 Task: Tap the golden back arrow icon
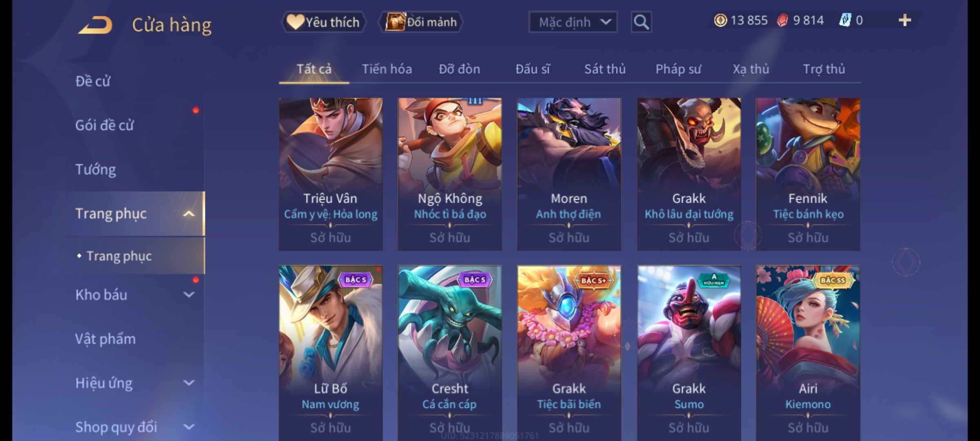[96, 25]
